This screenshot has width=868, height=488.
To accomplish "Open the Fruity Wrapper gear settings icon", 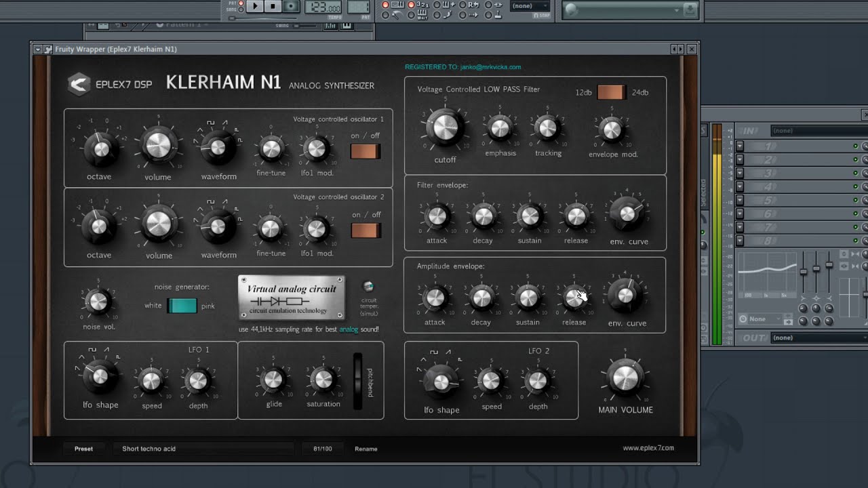I will pos(47,49).
